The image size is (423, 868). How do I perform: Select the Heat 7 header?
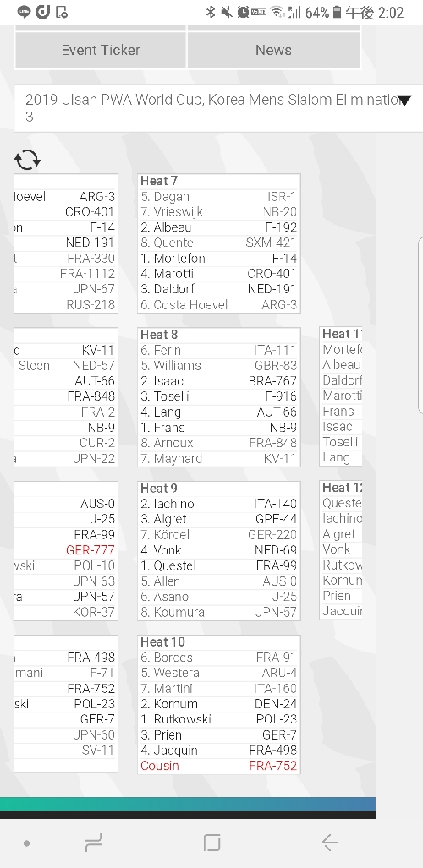[159, 181]
